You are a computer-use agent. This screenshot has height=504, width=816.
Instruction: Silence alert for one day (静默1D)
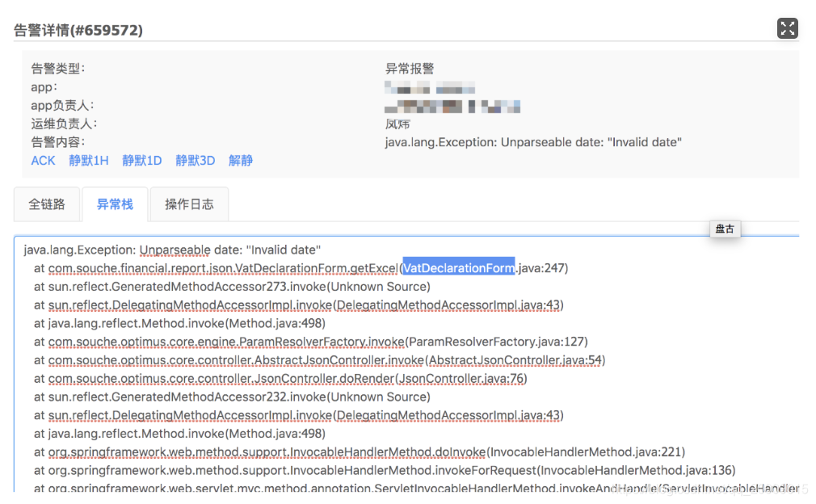[x=142, y=161]
